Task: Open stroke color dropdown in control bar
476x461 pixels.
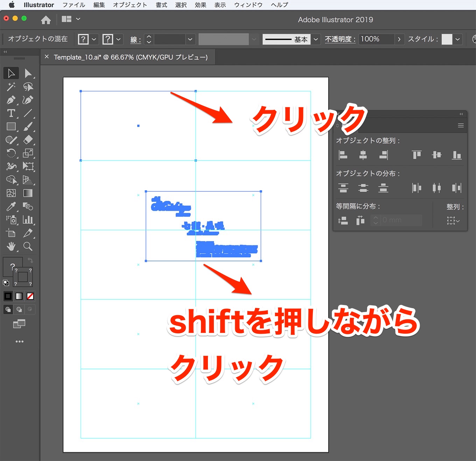Action: point(118,39)
